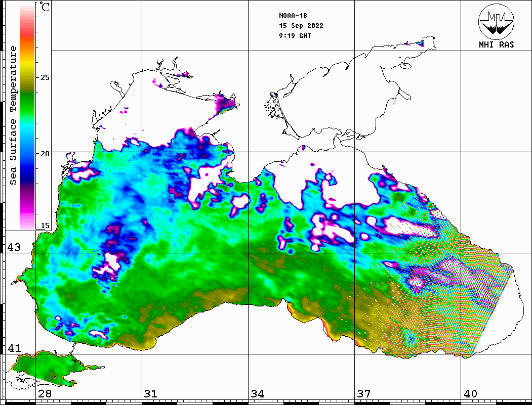Click the vertical temperature color bar
The image size is (532, 405).
(x=27, y=116)
